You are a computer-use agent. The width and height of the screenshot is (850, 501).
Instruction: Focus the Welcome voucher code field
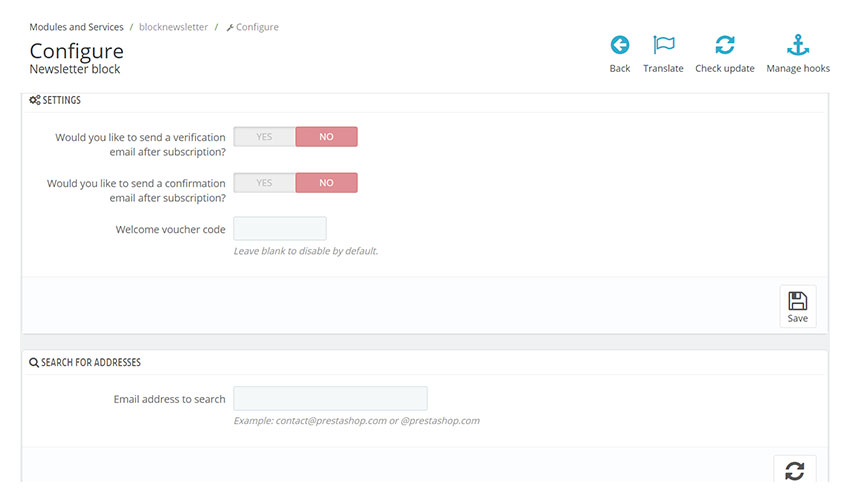(x=280, y=228)
